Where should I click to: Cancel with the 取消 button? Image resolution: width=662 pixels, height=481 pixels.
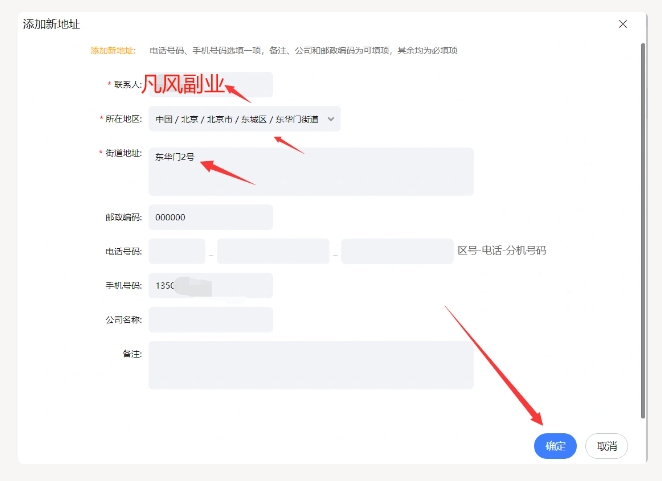tap(607, 446)
